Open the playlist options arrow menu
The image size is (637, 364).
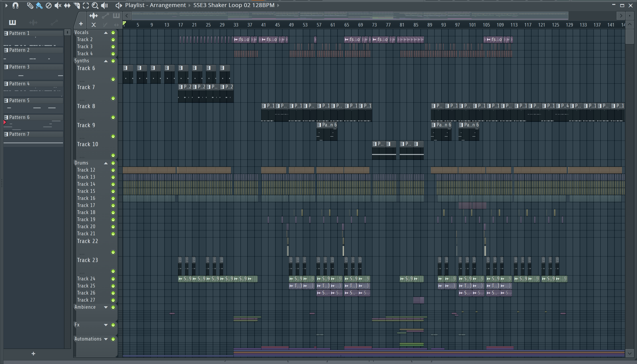point(6,5)
